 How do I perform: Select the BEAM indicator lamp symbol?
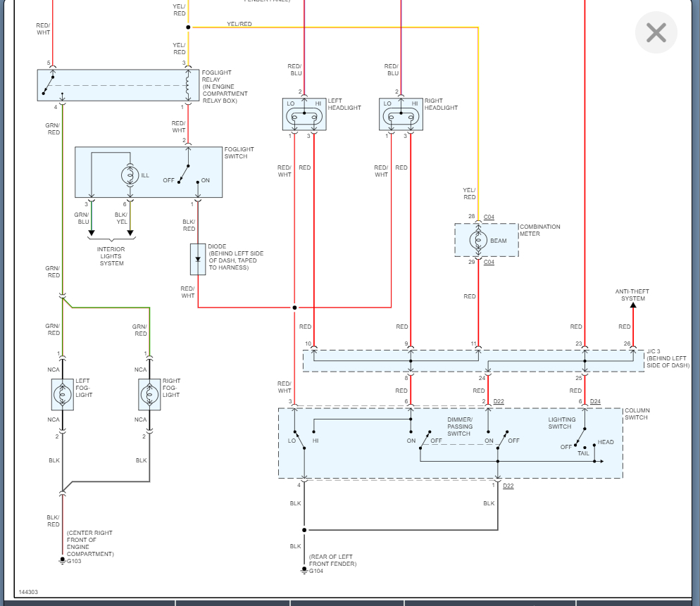point(478,240)
